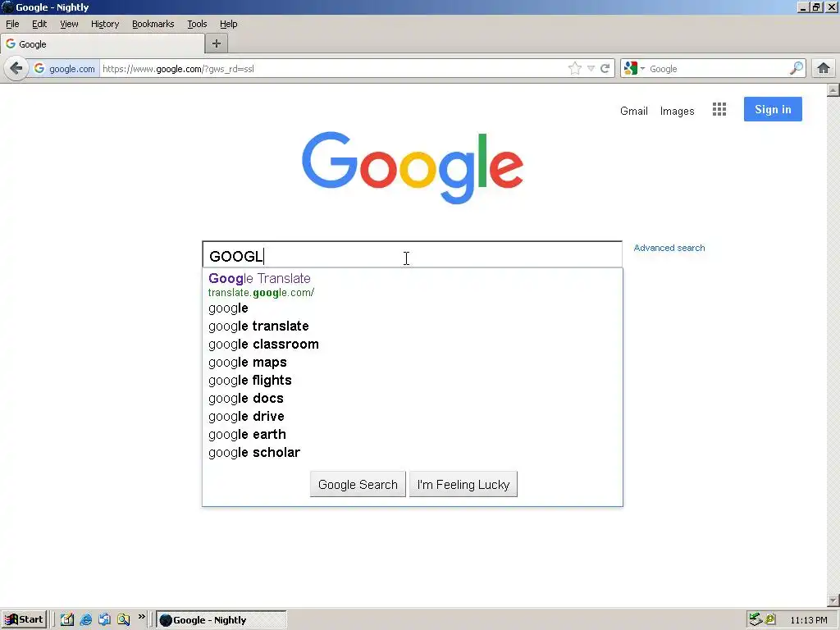
Task: Reload the page with the refresh icon
Action: pyautogui.click(x=605, y=69)
